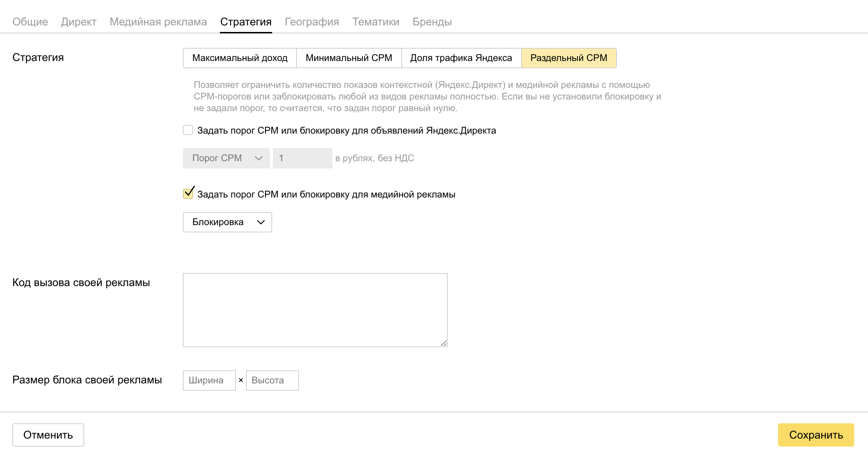868x456 pixels.
Task: Open the Общие tab
Action: pos(30,22)
